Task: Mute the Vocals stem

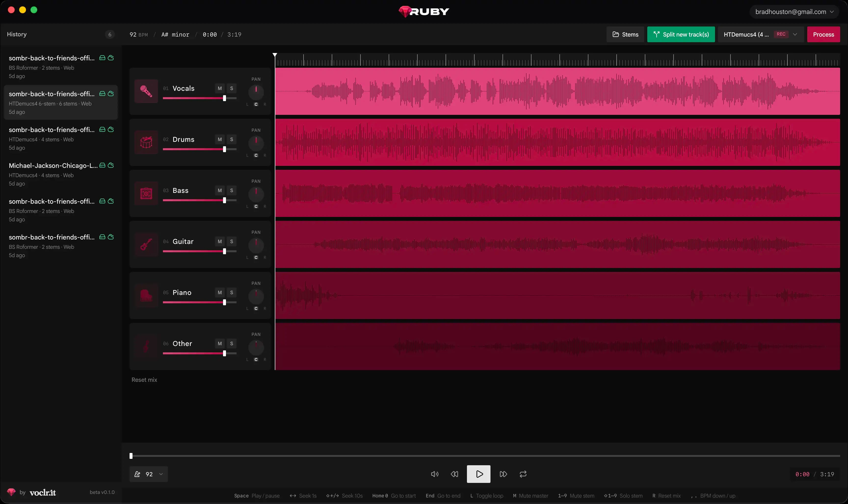Action: pyautogui.click(x=220, y=88)
